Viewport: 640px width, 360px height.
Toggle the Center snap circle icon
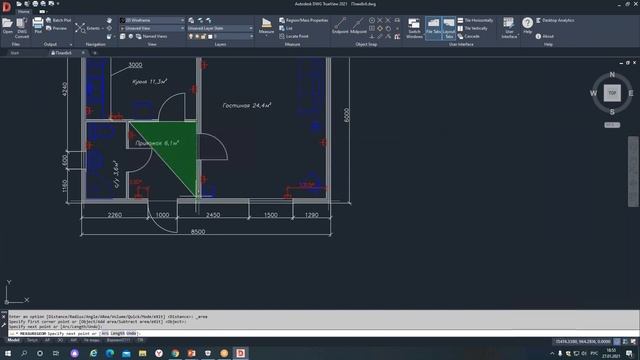[372, 20]
